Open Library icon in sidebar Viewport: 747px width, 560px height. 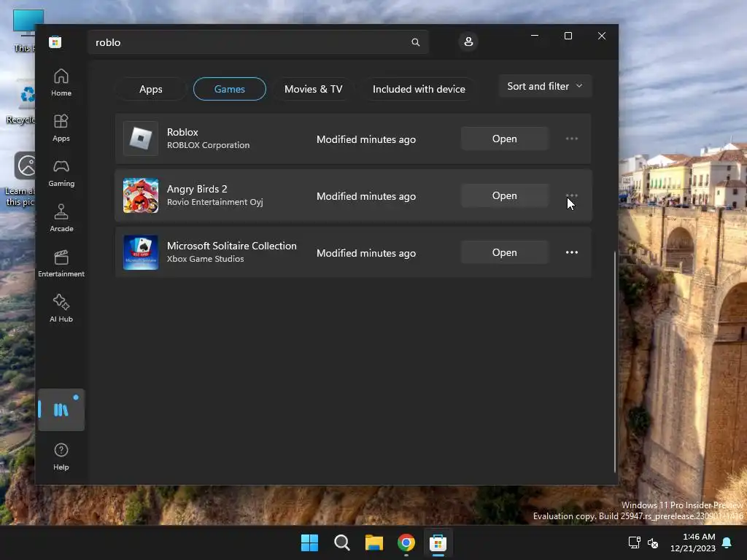pos(61,410)
